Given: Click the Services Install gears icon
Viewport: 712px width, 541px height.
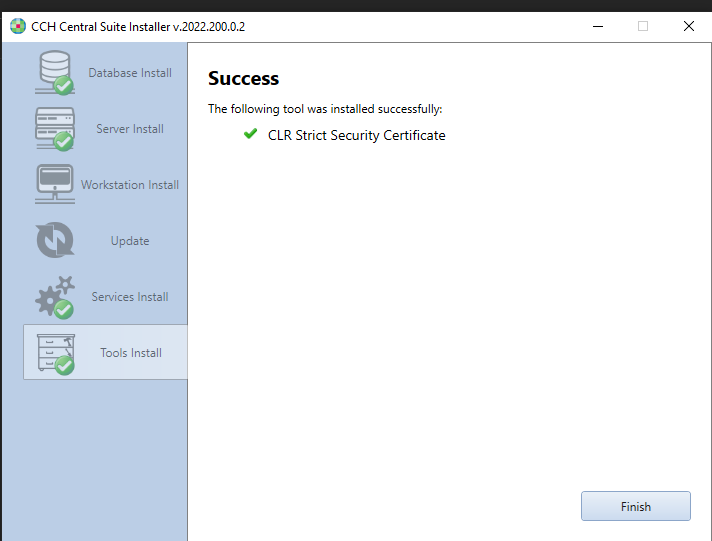Looking at the screenshot, I should click(55, 297).
